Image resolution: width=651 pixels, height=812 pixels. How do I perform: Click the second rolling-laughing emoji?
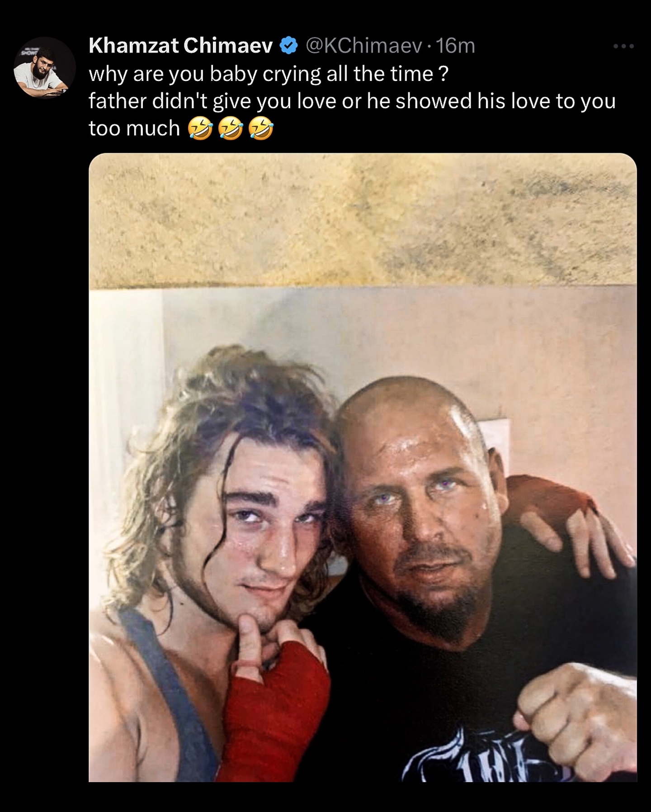231,128
